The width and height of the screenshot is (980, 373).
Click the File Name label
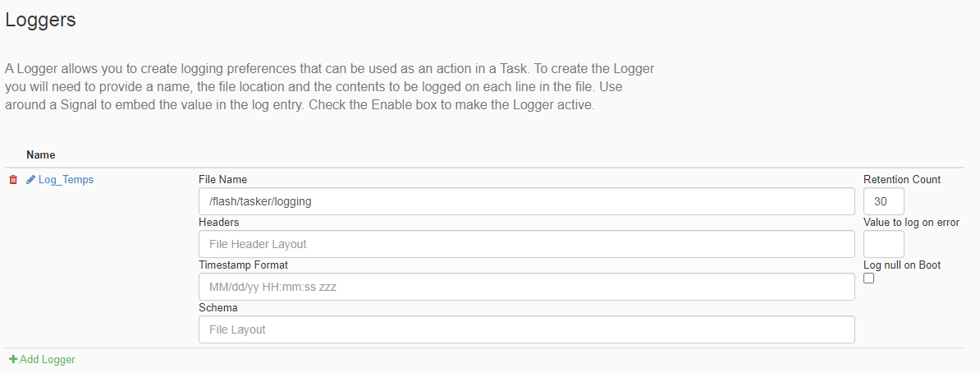[222, 180]
